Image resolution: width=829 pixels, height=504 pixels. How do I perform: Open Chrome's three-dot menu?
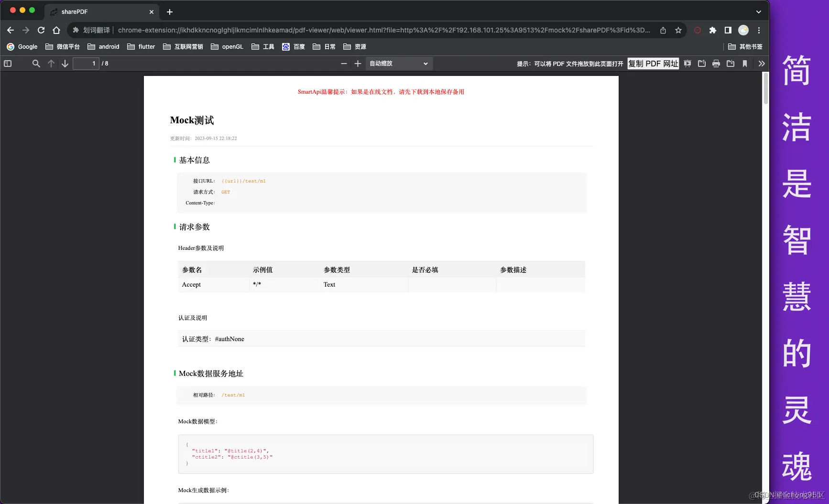click(x=759, y=30)
